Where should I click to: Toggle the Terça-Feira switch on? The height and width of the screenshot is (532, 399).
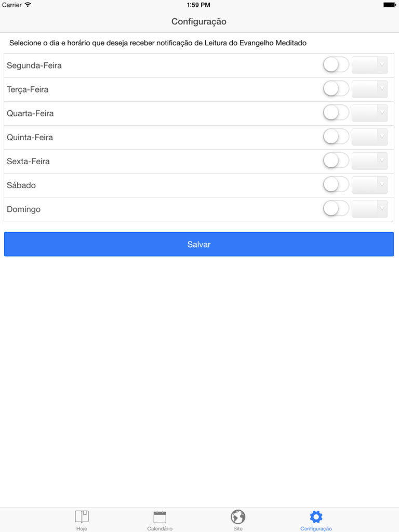click(336, 89)
